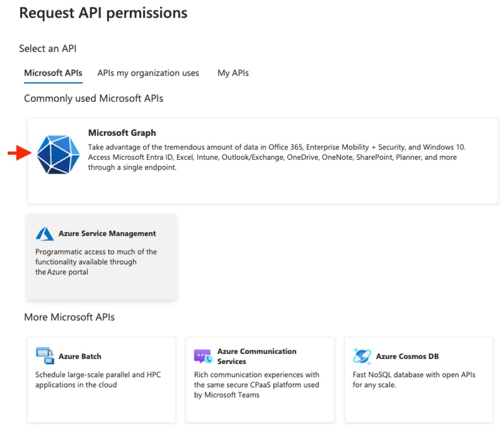Viewport: 504px width, 431px height.
Task: Click the 'More Microsoft APIs' heading
Action: point(69,317)
